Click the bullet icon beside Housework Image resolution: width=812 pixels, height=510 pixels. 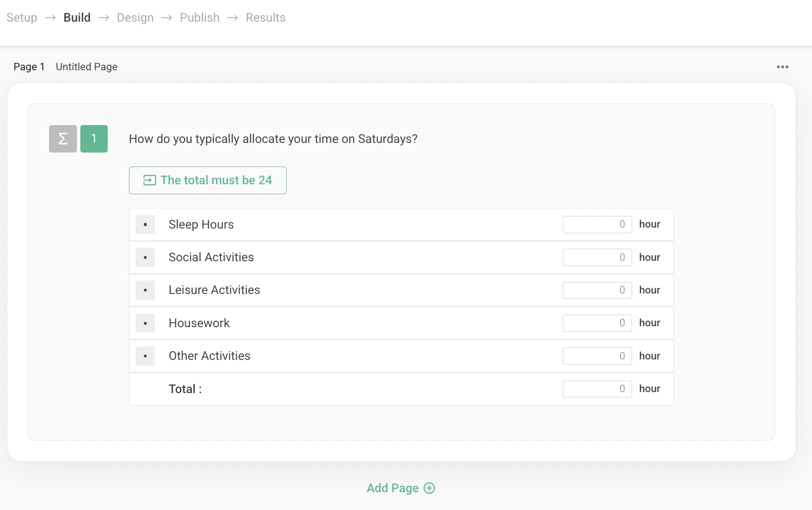click(x=145, y=323)
